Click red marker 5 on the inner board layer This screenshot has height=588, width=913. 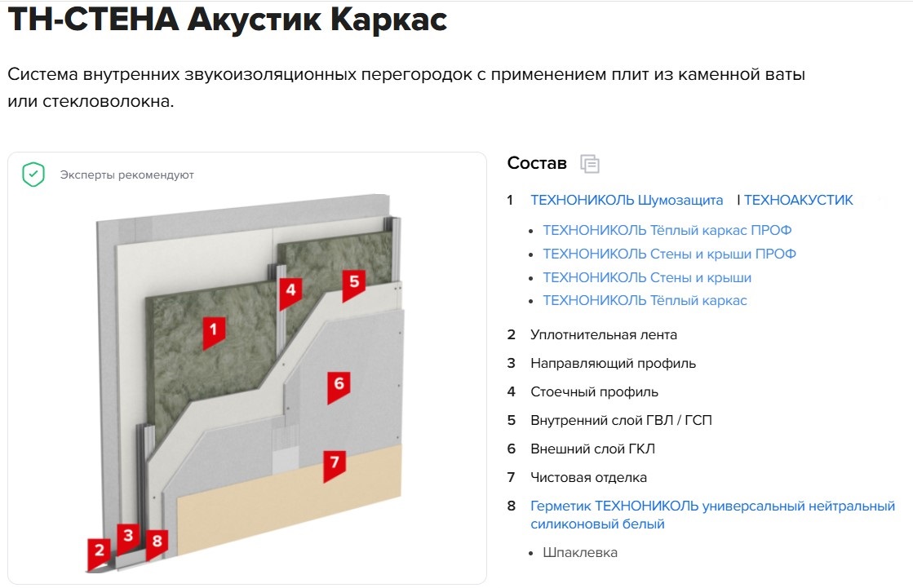tap(353, 283)
